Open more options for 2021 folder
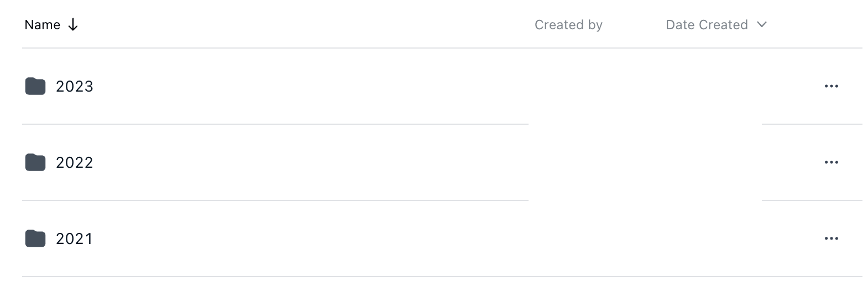This screenshot has width=868, height=287. pyautogui.click(x=831, y=238)
